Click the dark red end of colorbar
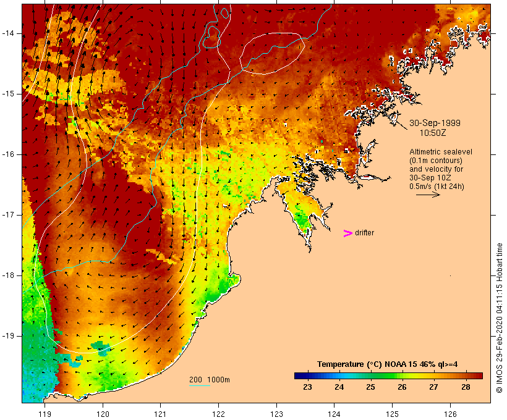Viewport: 507px width, 420px height. pos(478,376)
